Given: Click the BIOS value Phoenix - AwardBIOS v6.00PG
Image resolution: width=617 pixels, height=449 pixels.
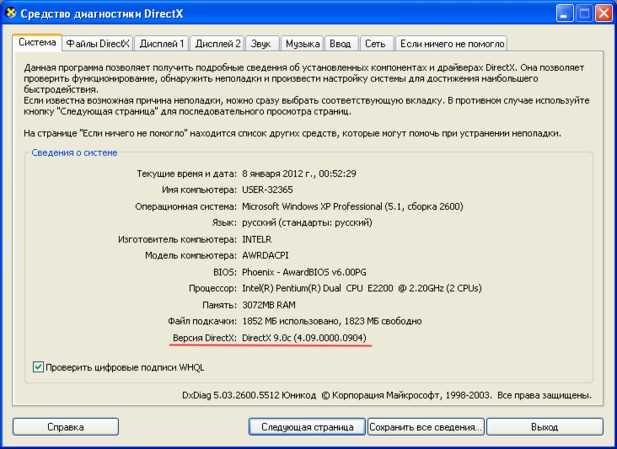Looking at the screenshot, I should pos(304,272).
